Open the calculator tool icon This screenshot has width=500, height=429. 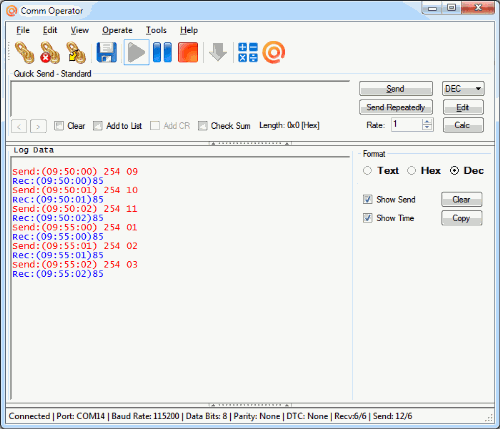pos(248,52)
